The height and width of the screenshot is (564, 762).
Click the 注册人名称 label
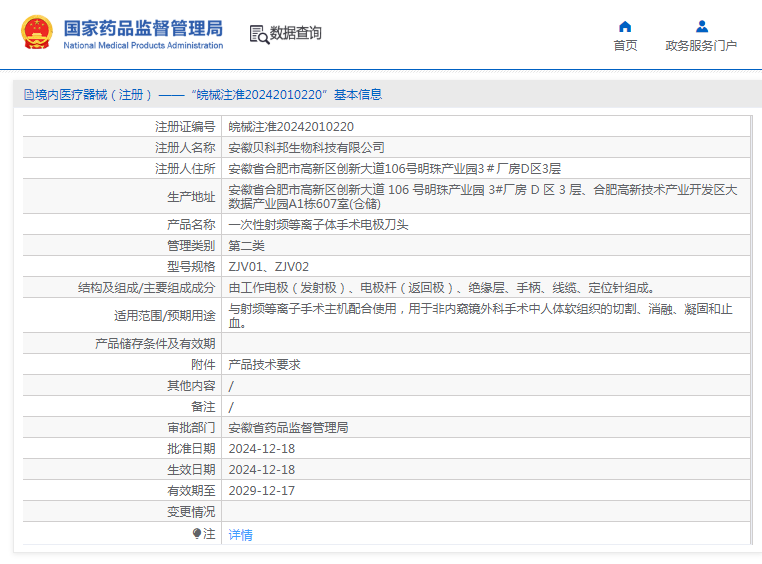[x=185, y=148]
